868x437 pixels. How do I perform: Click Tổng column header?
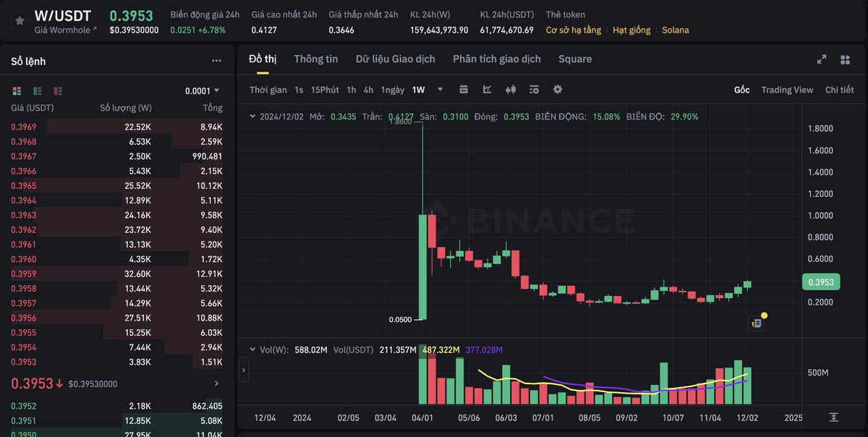[x=213, y=108]
